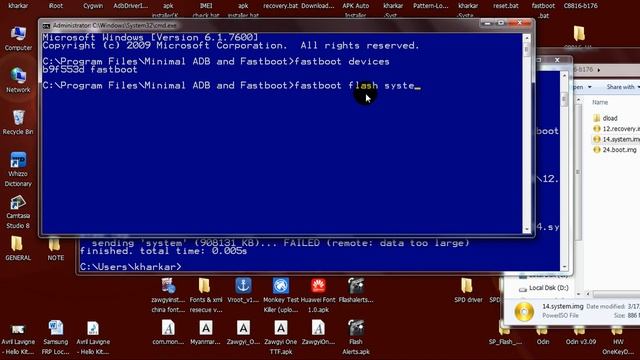Select the Flashalerts desktop icon
Screen dimensions: 640x360
click(x=356, y=291)
